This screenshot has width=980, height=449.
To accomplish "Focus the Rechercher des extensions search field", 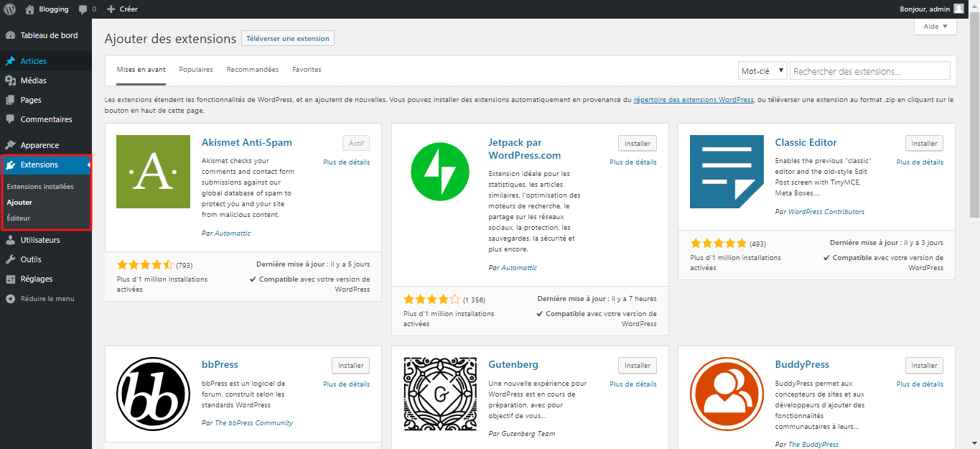I will [x=870, y=70].
